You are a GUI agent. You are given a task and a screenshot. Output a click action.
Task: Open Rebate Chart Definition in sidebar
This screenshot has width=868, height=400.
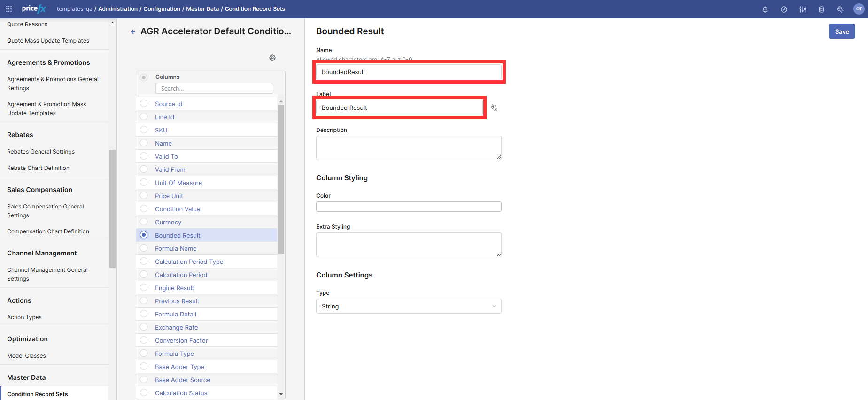point(38,168)
